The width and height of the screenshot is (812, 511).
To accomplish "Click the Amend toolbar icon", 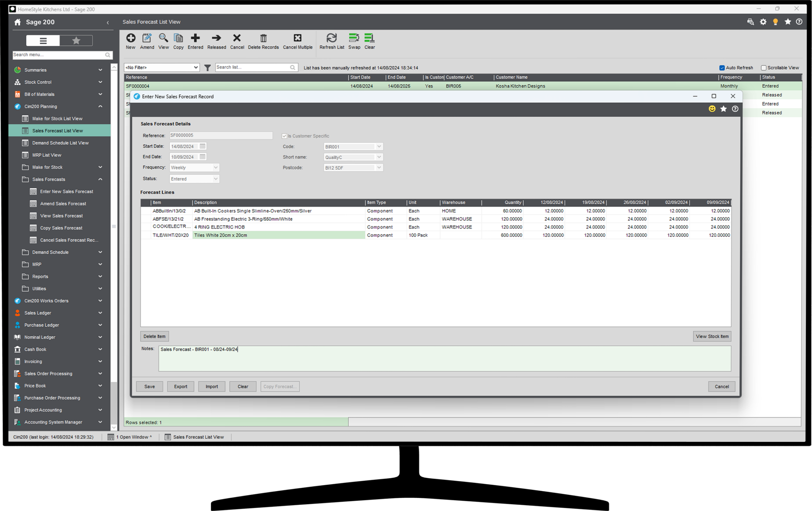I will click(x=147, y=38).
